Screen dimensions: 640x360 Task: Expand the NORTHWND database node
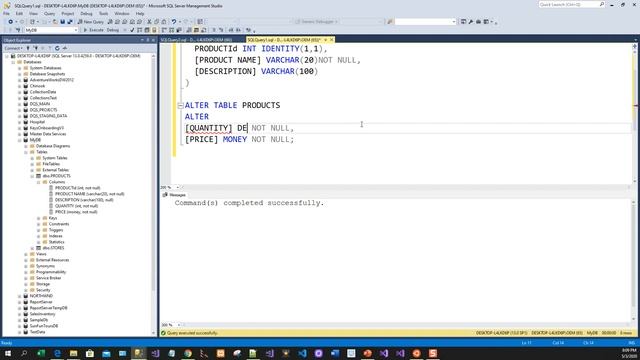(x=20, y=296)
